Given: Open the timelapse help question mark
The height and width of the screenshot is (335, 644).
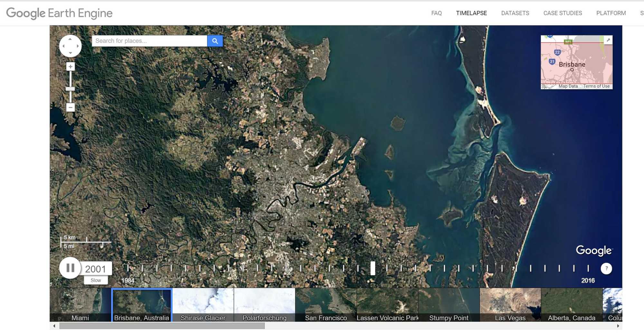Looking at the screenshot, I should click(606, 269).
